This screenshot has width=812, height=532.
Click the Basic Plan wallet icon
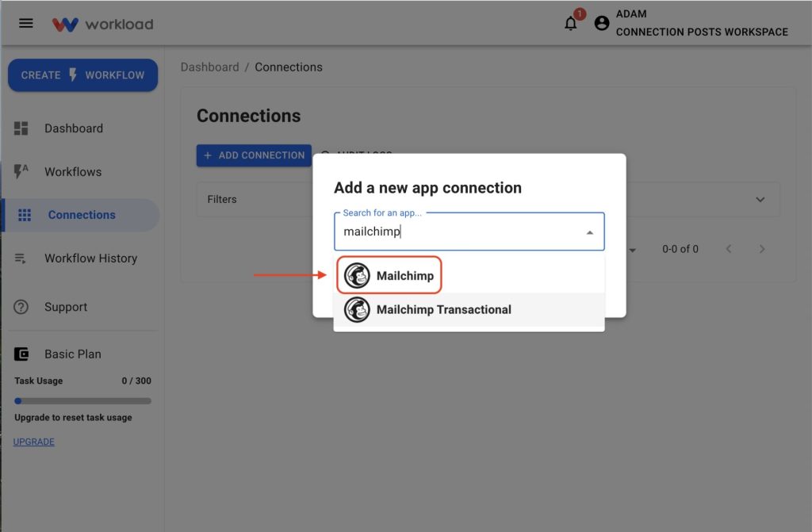21,354
